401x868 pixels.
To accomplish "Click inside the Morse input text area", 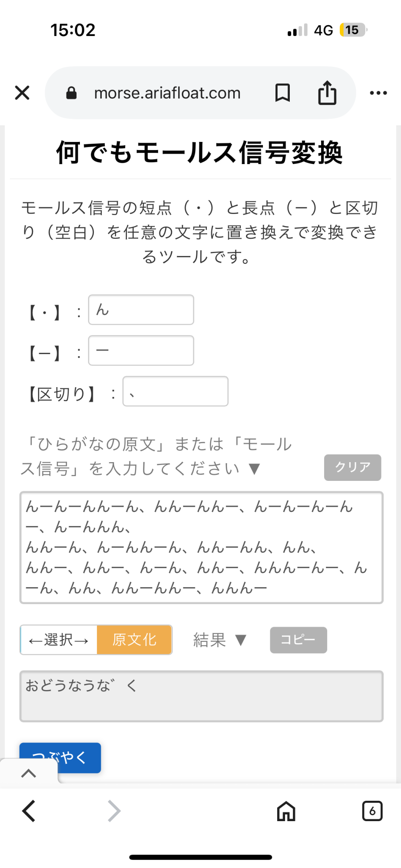I will pos(202,548).
